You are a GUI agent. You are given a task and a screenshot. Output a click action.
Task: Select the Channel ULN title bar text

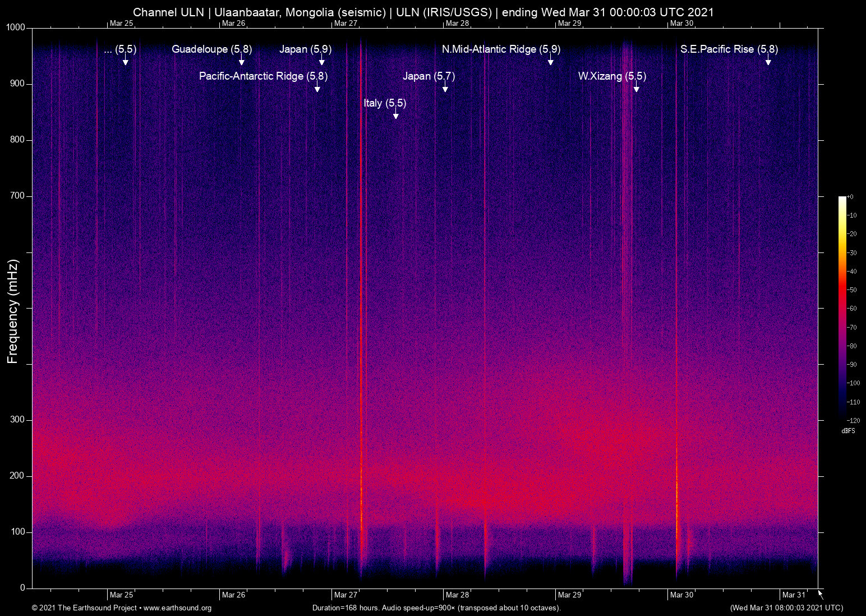168,12
